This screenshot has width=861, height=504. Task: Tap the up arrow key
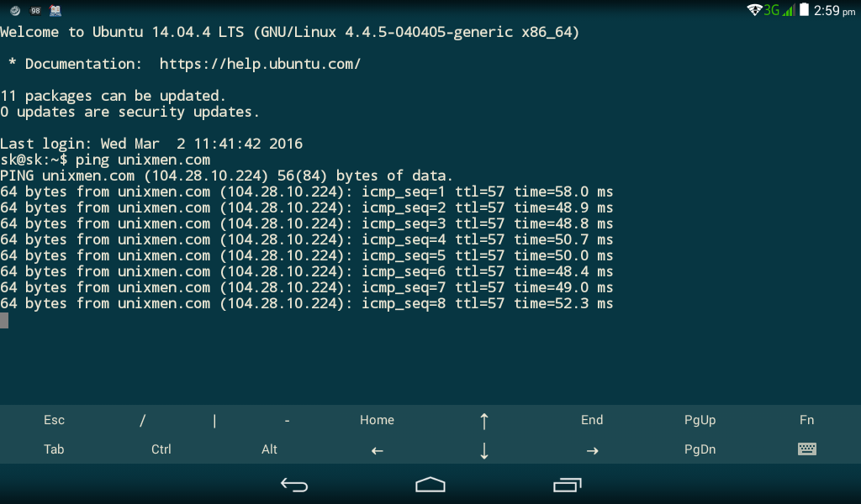pos(483,421)
